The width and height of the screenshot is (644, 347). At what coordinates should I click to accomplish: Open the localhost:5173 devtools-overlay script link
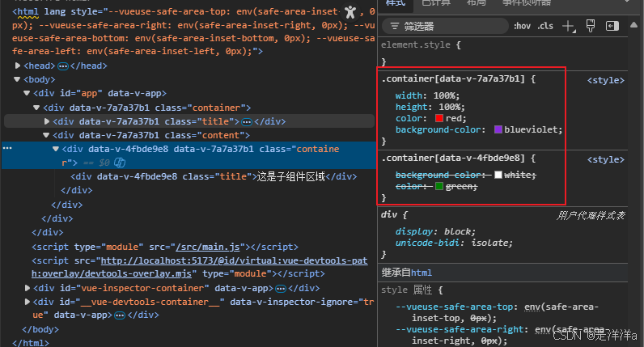(x=199, y=267)
